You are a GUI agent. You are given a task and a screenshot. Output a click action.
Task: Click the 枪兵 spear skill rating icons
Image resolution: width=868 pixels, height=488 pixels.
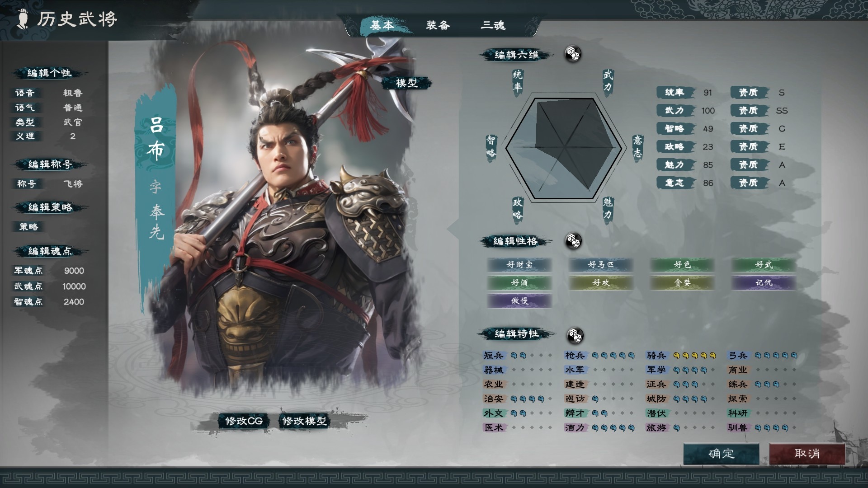click(x=613, y=356)
